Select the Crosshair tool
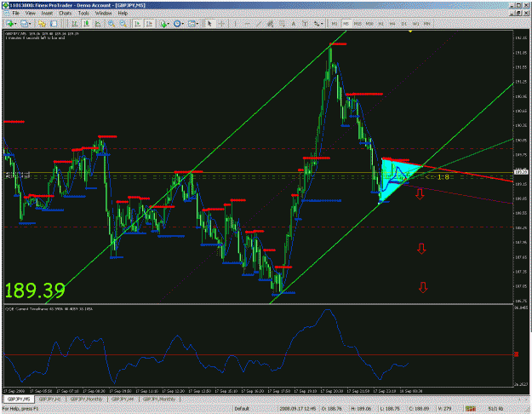 (221, 24)
